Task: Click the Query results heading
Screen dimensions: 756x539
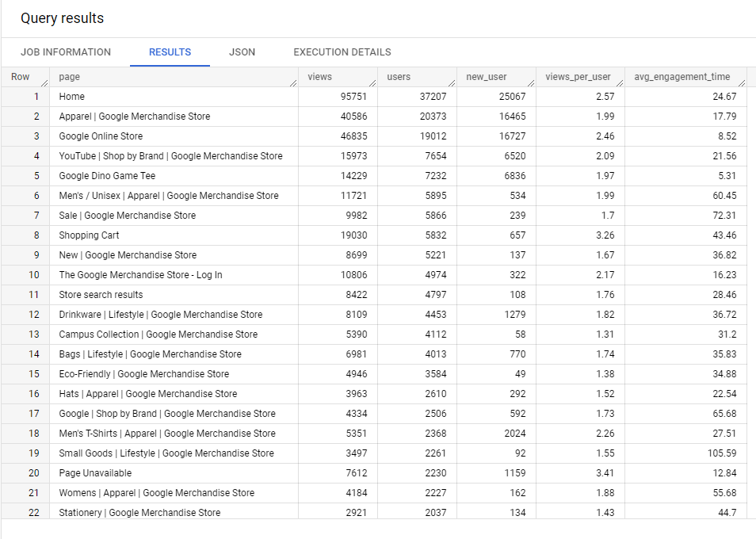Action: pyautogui.click(x=62, y=18)
